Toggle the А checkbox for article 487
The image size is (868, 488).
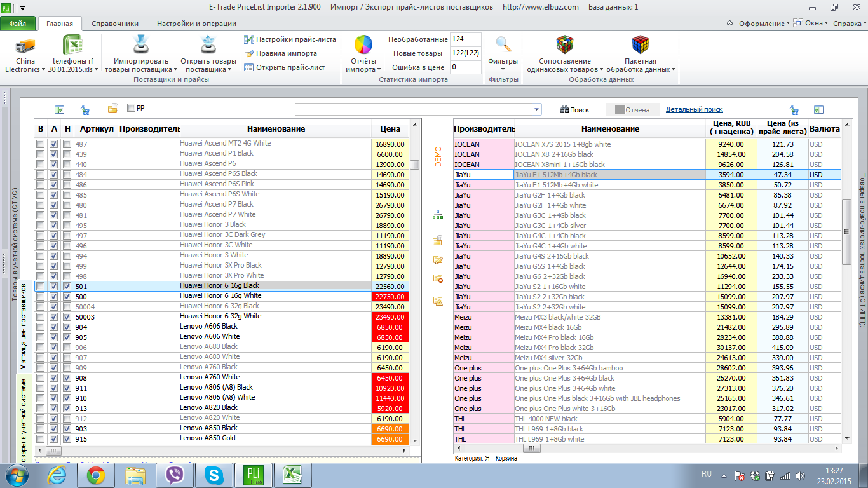pos(54,144)
